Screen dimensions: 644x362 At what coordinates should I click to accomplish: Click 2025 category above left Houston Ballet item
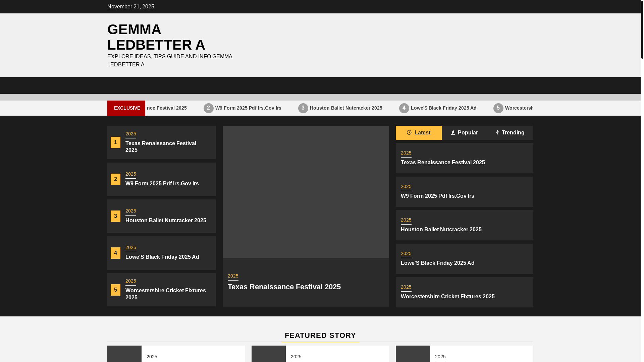(x=131, y=211)
